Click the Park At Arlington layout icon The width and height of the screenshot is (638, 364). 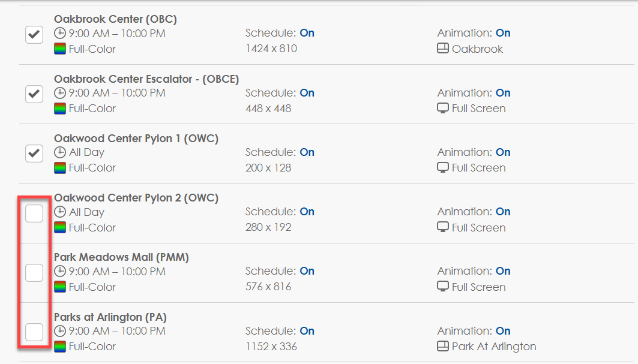pyautogui.click(x=443, y=346)
